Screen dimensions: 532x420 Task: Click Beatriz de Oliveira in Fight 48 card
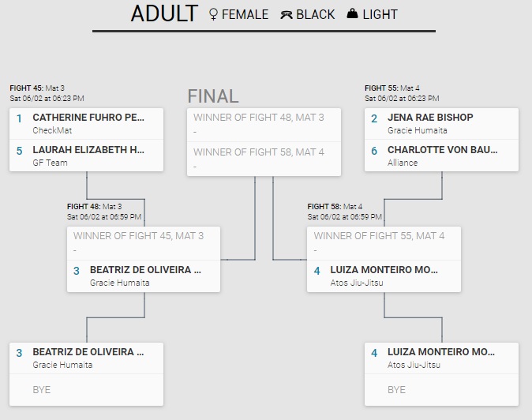(145, 269)
